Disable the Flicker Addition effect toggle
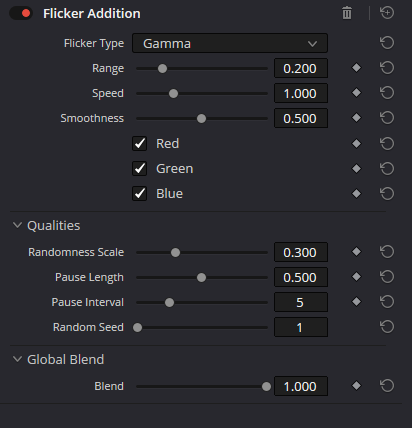 (21, 13)
